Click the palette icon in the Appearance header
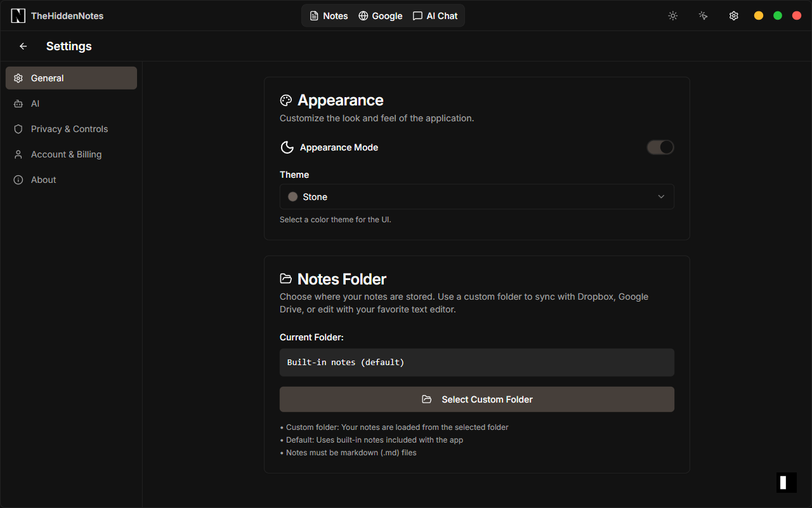 [x=285, y=100]
